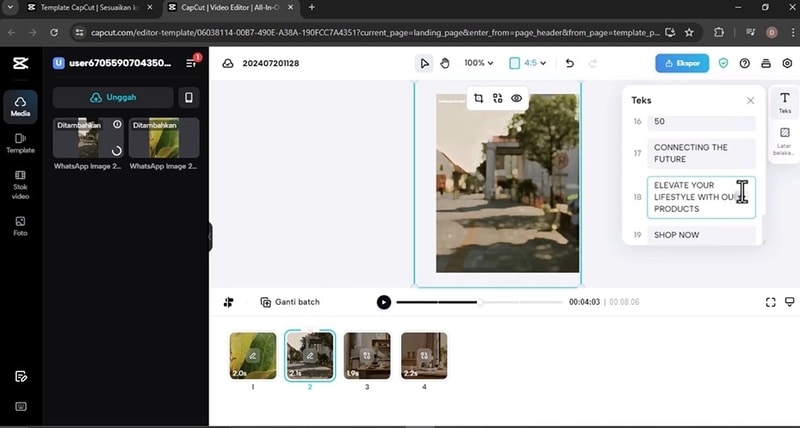
Task: Select the pointer arrow tool
Action: [x=425, y=63]
